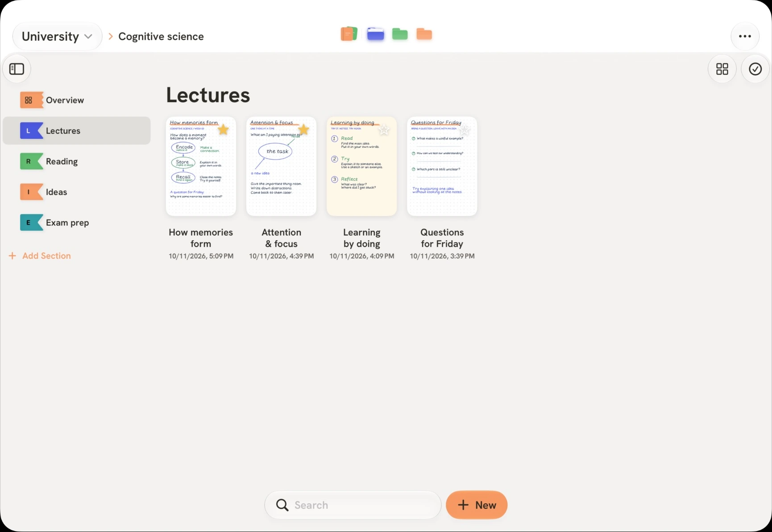Click the plus icon beside Add Section
772x532 pixels.
tap(12, 256)
